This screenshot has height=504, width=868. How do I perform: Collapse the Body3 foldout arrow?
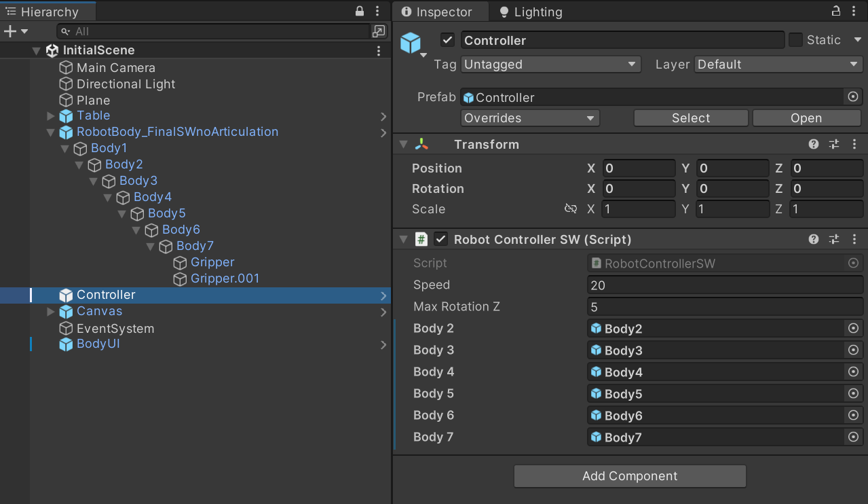pyautogui.click(x=93, y=181)
